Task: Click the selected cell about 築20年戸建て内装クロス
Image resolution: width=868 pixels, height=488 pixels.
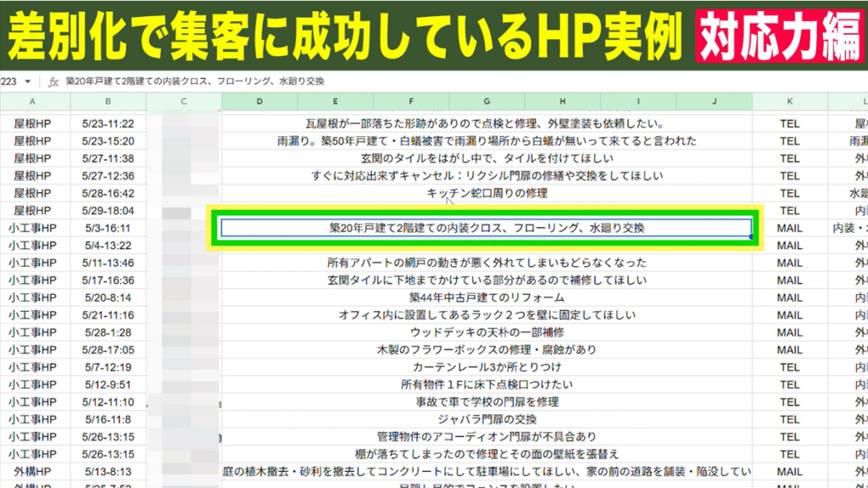Action: pyautogui.click(x=487, y=228)
